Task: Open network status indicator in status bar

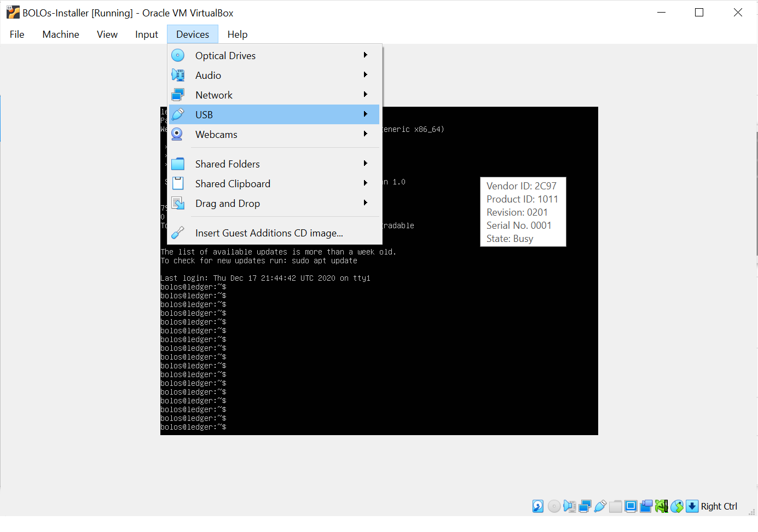Action: point(585,506)
